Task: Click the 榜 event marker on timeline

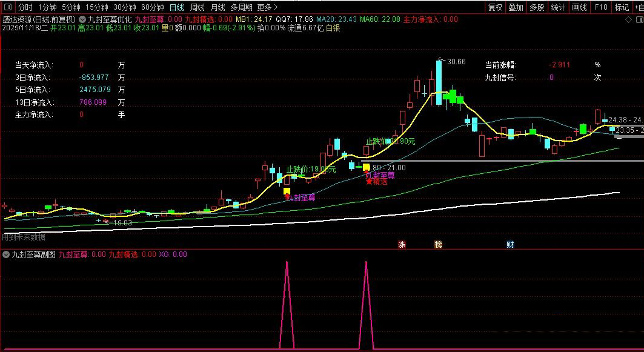Action: click(x=439, y=245)
